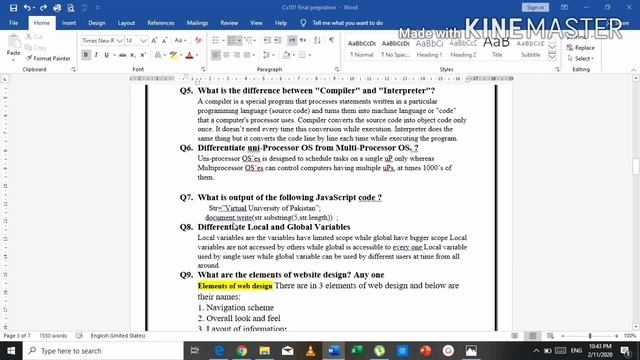Image resolution: width=640 pixels, height=360 pixels.
Task: Open the font size dropdown
Action: (143, 40)
